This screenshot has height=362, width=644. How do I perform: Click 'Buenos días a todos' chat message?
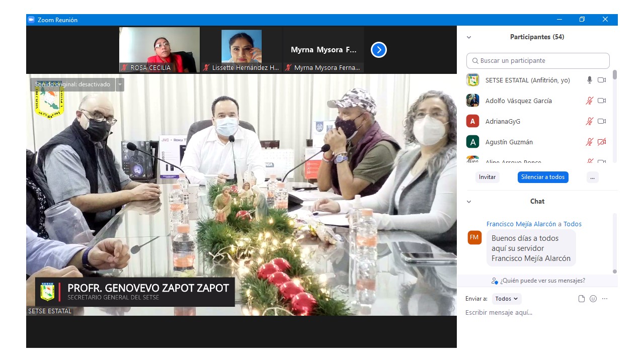point(531,248)
